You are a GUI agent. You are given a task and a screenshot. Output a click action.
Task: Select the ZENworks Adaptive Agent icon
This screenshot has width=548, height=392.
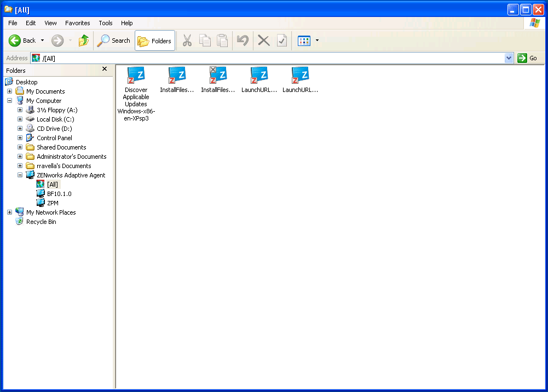[x=30, y=175]
